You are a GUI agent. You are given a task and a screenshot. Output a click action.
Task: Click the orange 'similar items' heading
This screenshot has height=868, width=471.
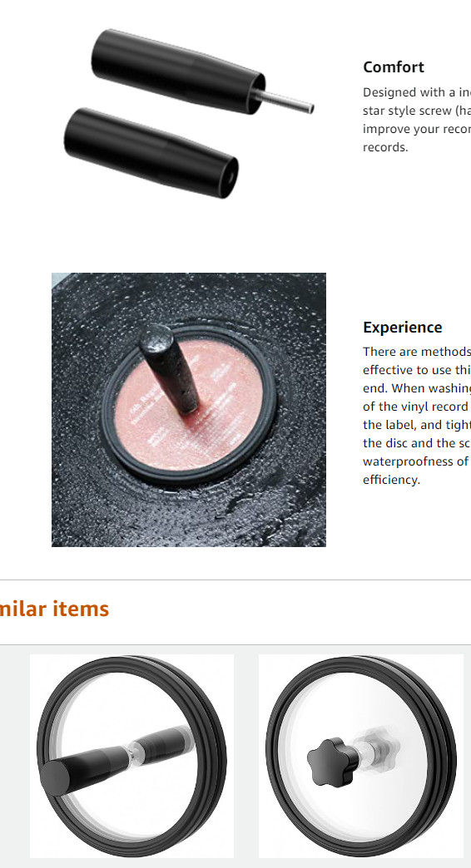pyautogui.click(x=54, y=609)
